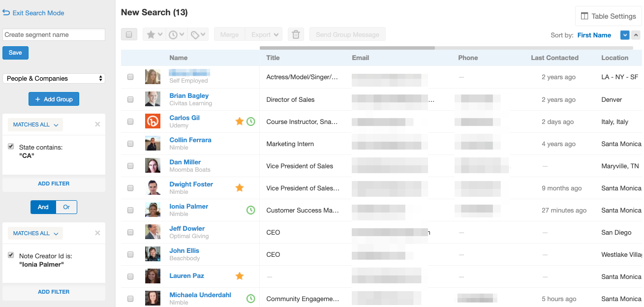Viewport: 644px width, 307px height.
Task: Click the Name column header
Action: click(178, 58)
